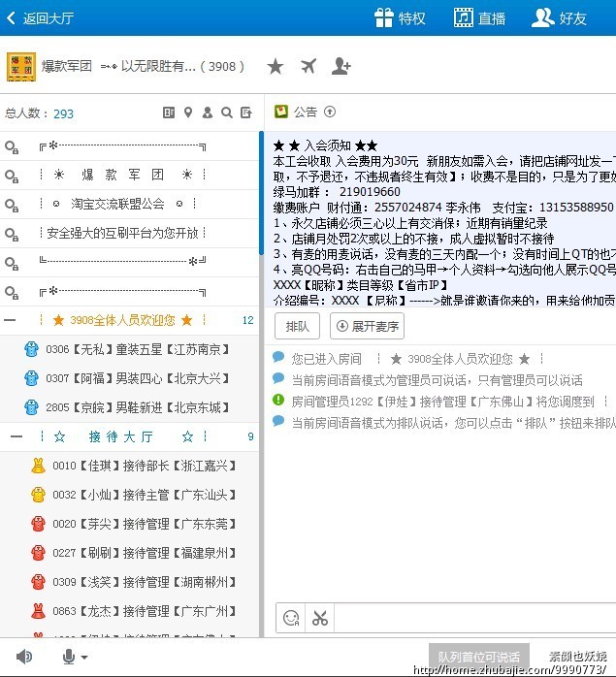Click blue vest icon of 0306【无私】

(32, 349)
